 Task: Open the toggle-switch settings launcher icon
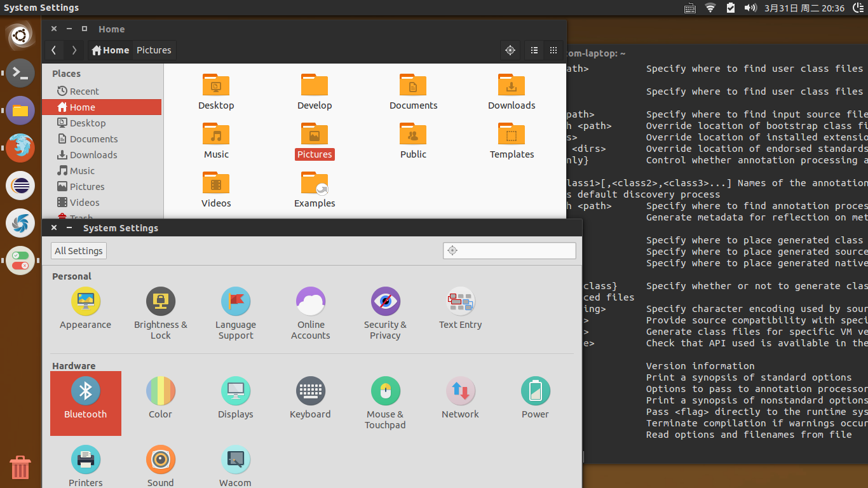click(20, 261)
